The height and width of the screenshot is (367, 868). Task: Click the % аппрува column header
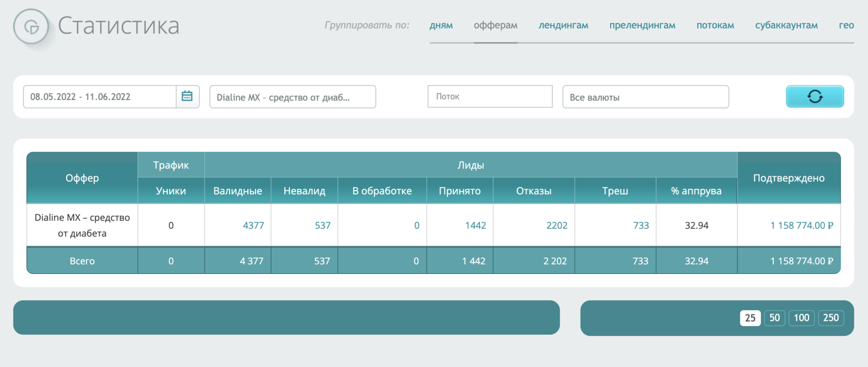(696, 191)
